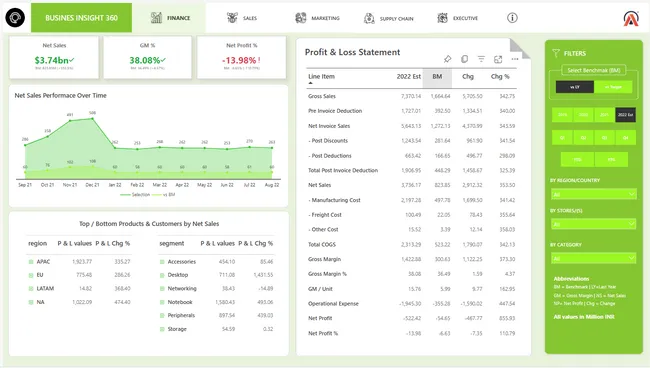Open the Marketing page tab
Screen dimensions: 650x368
point(317,18)
